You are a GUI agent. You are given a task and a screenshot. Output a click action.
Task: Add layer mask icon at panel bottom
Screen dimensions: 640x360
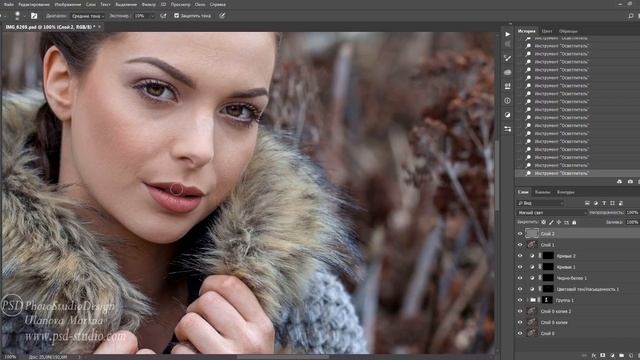603,356
